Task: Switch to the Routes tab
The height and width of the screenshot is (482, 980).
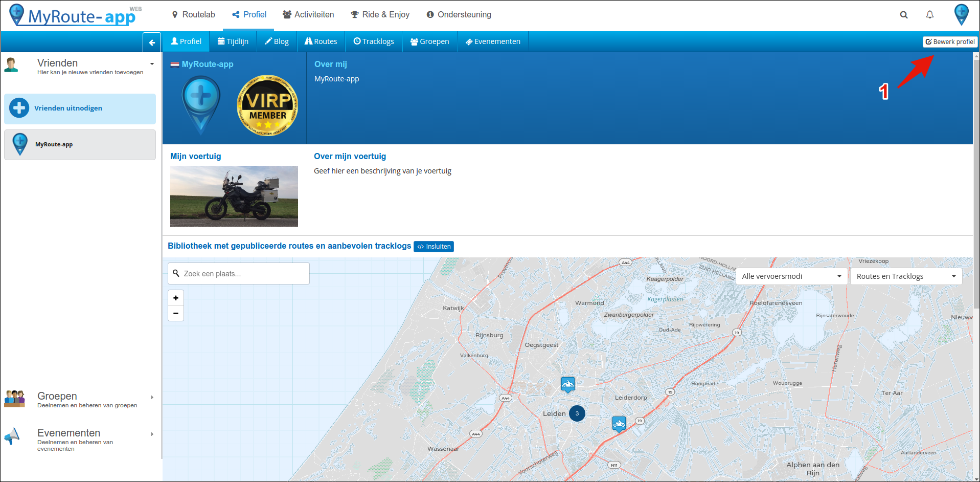Action: click(x=321, y=41)
